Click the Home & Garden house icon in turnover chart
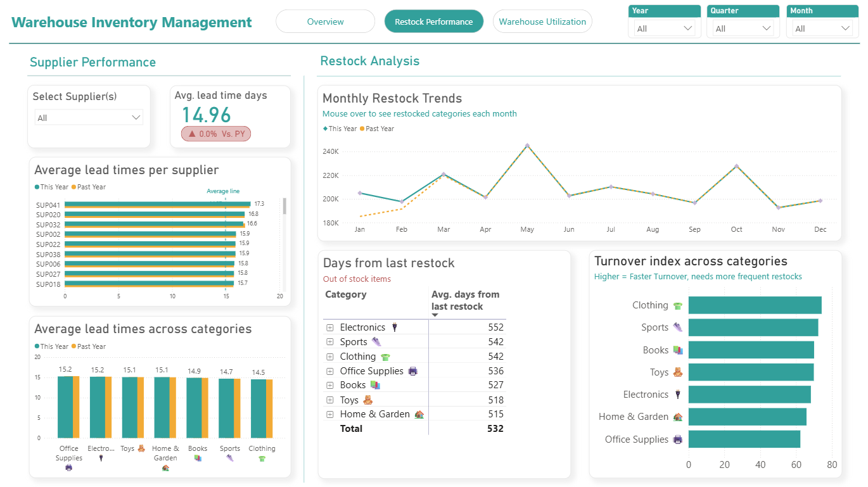The image size is (868, 487). click(678, 417)
